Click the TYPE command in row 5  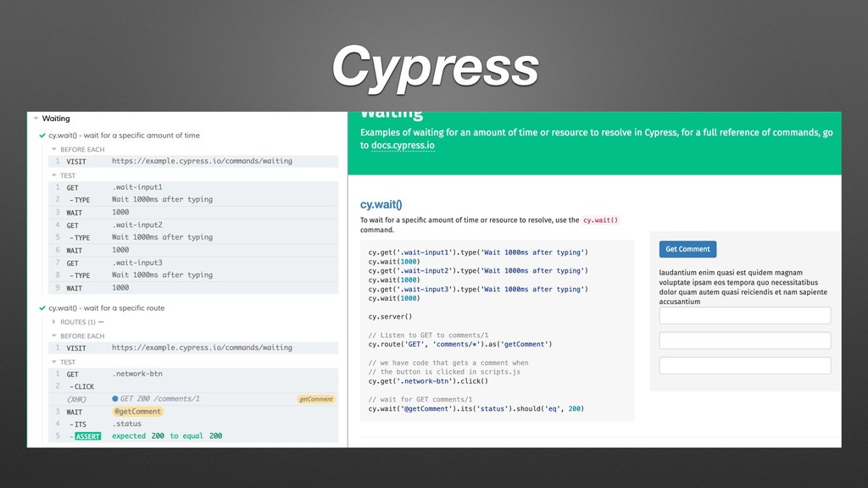tap(193, 237)
